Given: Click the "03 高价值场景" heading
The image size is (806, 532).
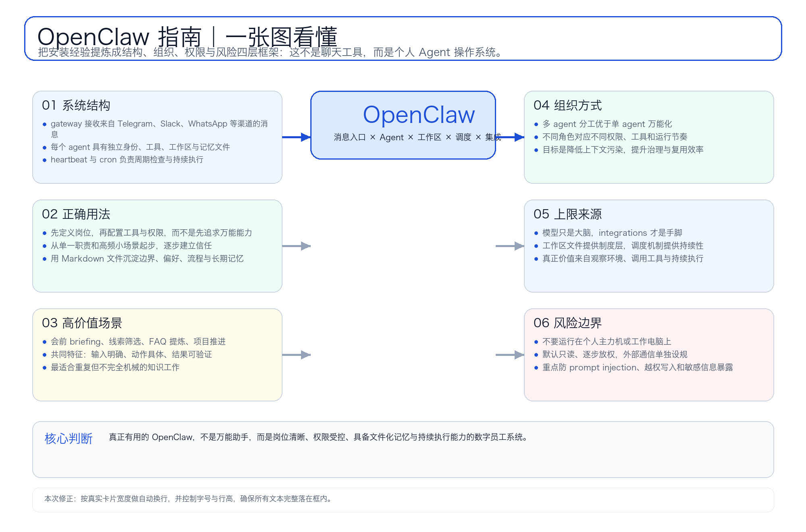Looking at the screenshot, I should (x=82, y=323).
